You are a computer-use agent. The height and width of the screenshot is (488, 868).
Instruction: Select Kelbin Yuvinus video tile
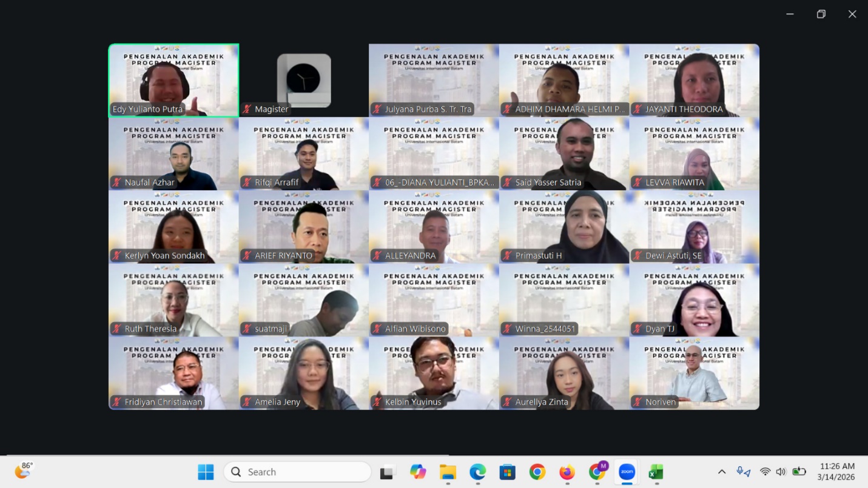(x=434, y=370)
